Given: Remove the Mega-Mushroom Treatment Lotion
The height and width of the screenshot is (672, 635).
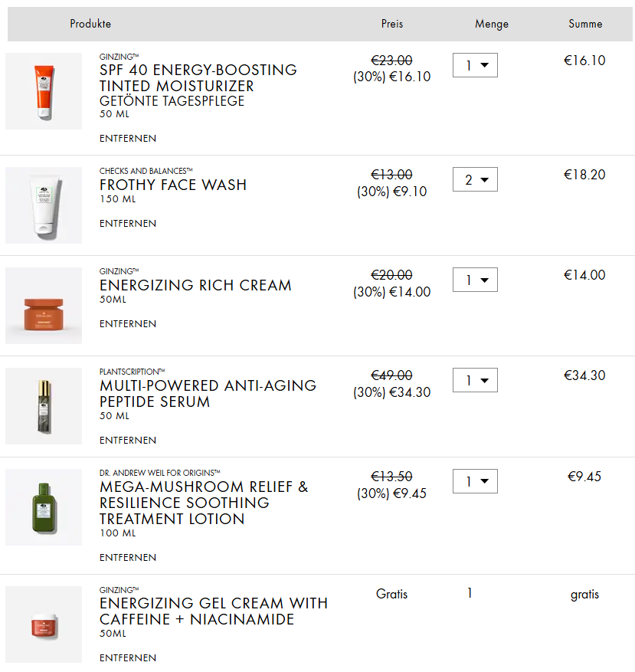Looking at the screenshot, I should tap(128, 558).
